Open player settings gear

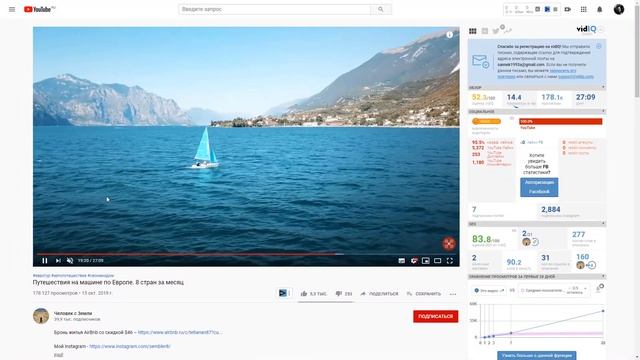(x=414, y=260)
